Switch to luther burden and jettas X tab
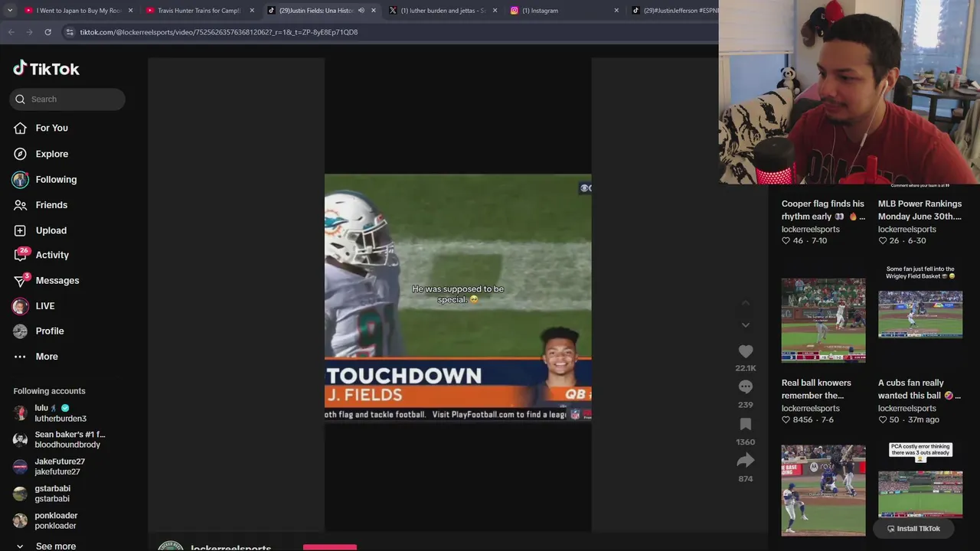Image resolution: width=980 pixels, height=551 pixels. 443,11
